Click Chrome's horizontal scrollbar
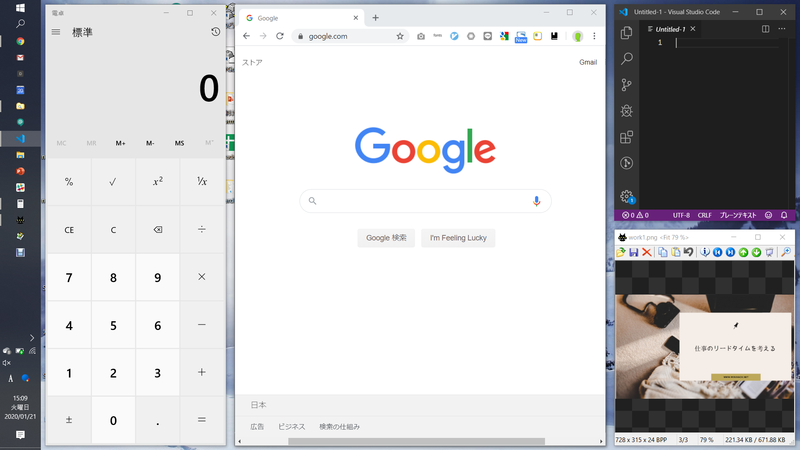 [x=416, y=441]
